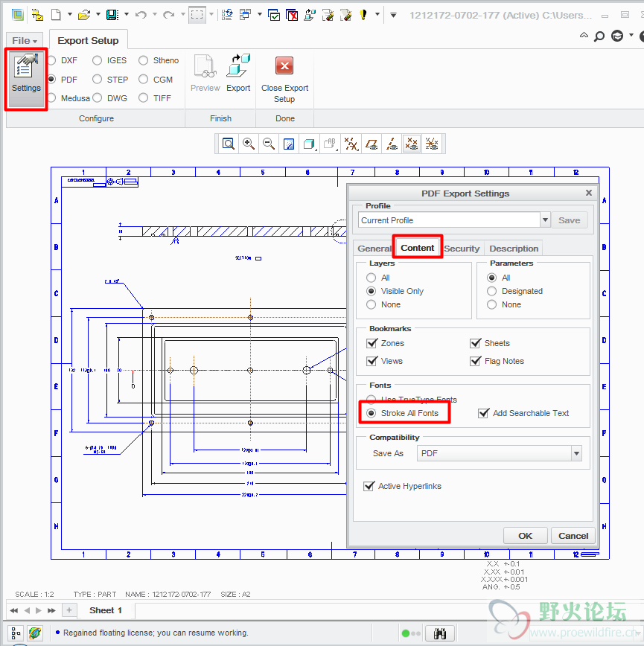
Task: Open the customize quick access toolbar arrow
Action: 394,15
